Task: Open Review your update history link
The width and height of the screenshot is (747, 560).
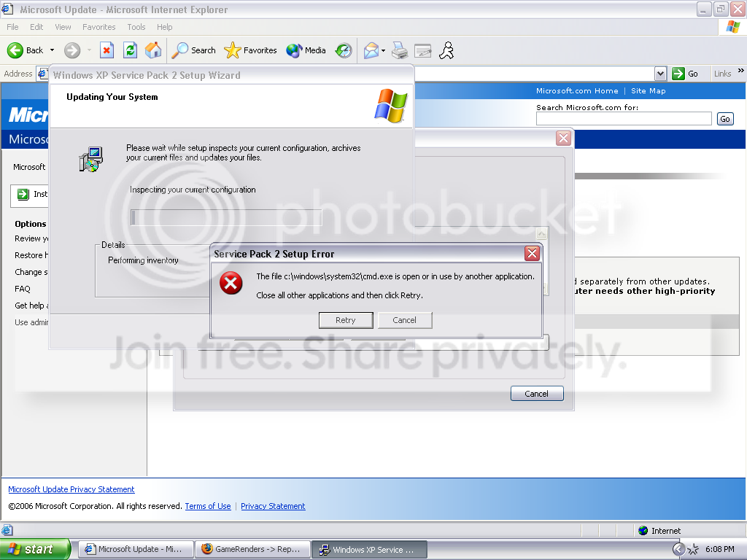Action: coord(31,238)
